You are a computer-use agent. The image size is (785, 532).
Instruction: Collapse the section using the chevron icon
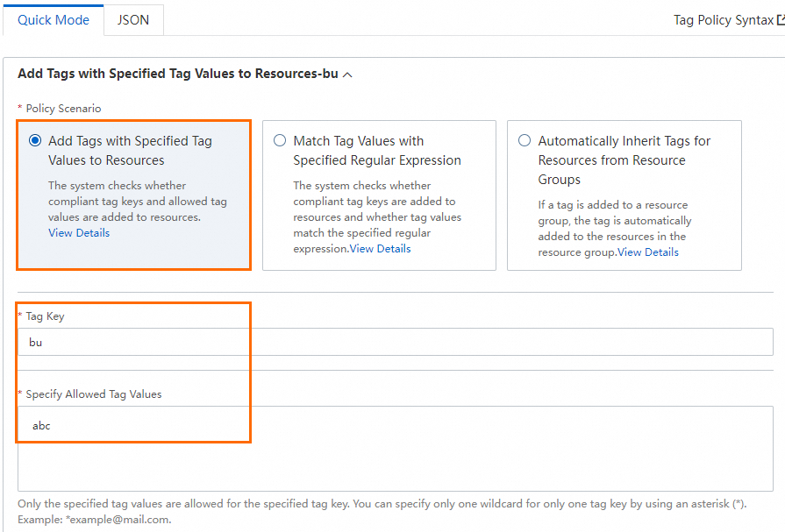[x=346, y=74]
